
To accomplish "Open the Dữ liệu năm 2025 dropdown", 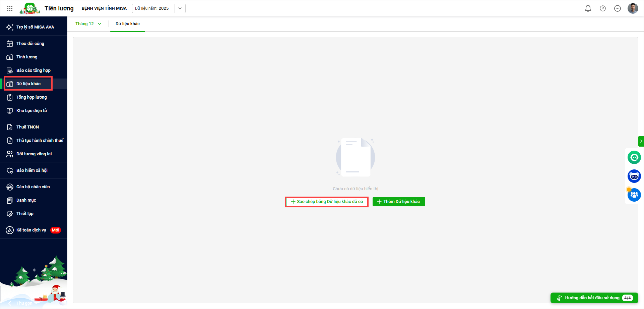I will pyautogui.click(x=180, y=8).
